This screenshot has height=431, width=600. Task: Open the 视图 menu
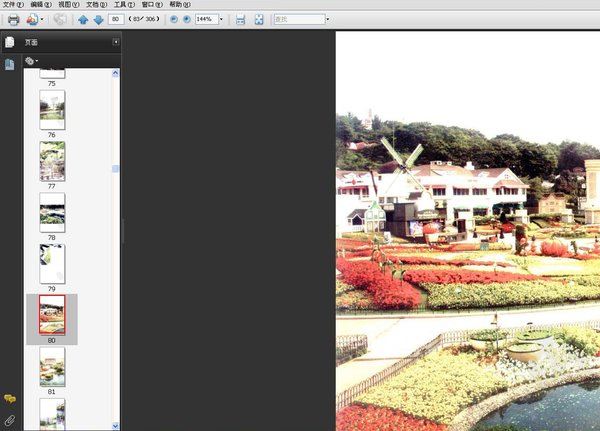(69, 5)
